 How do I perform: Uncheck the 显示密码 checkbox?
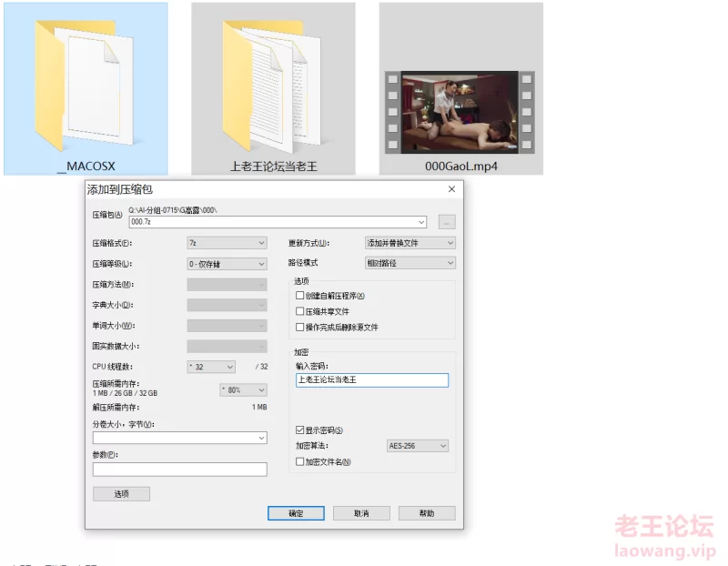[x=300, y=430]
